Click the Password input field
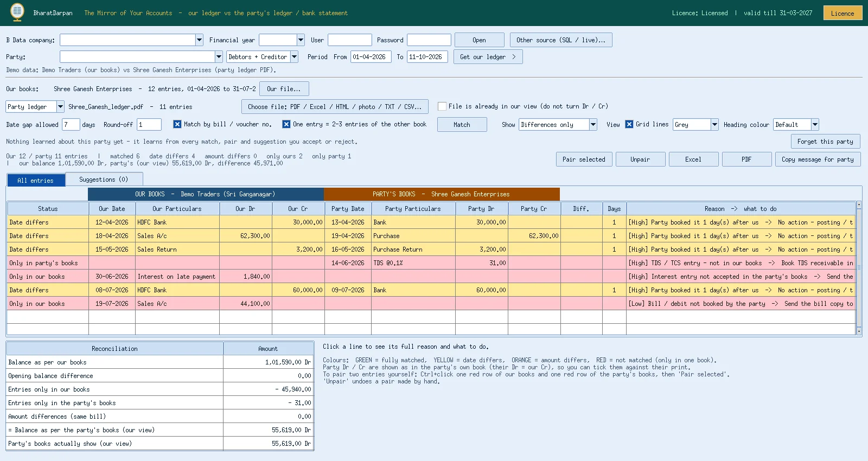Screen dimensions: 868x461 tap(429, 40)
